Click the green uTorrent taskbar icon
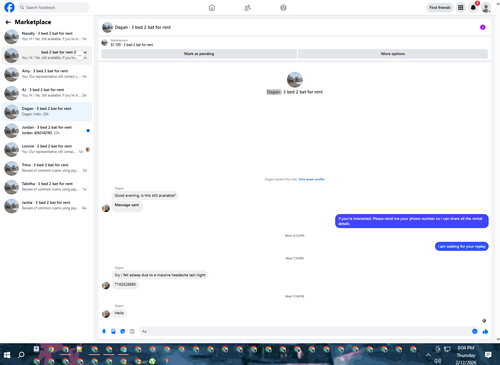 point(152,361)
